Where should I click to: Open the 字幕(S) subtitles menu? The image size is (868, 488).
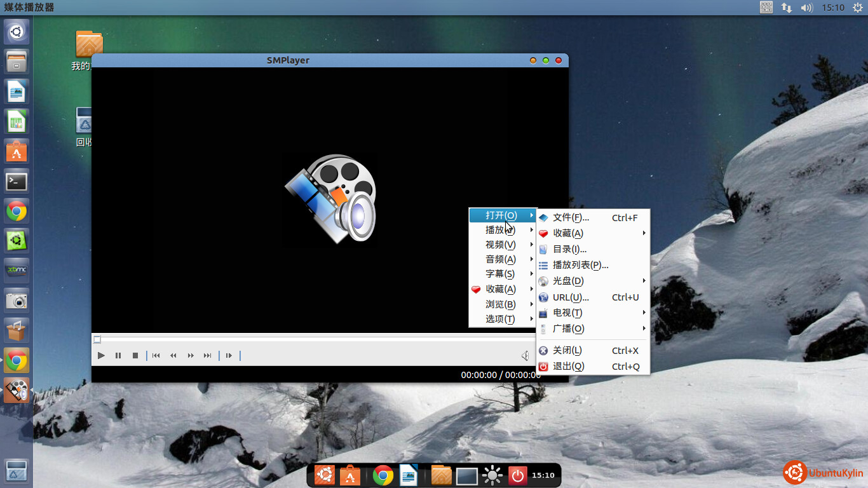coord(500,274)
